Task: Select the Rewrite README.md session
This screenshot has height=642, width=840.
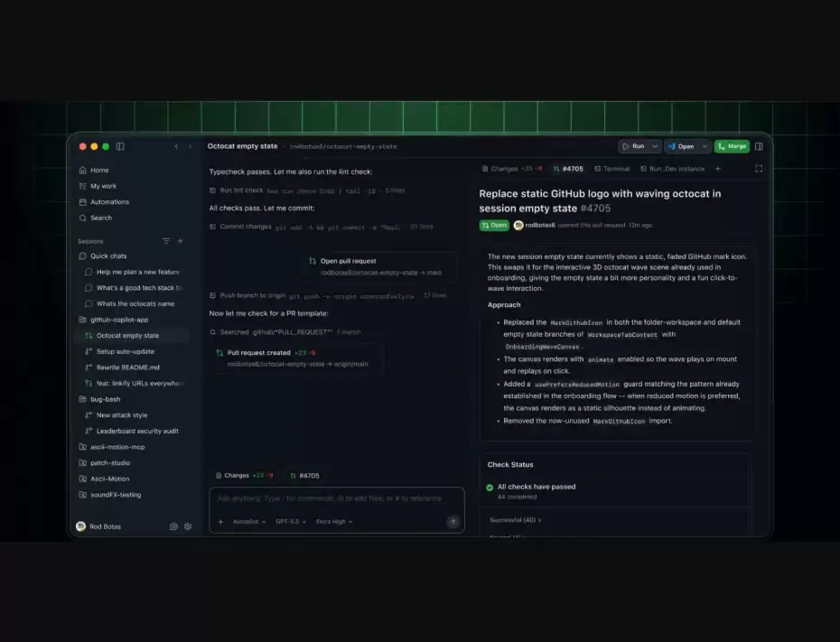Action: (x=128, y=368)
